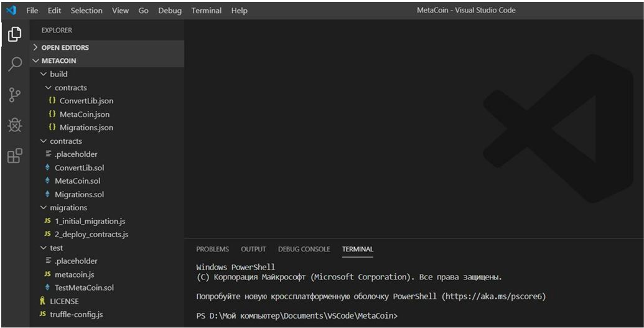Open the Source Control view icon
The height and width of the screenshot is (328, 644).
[x=14, y=95]
